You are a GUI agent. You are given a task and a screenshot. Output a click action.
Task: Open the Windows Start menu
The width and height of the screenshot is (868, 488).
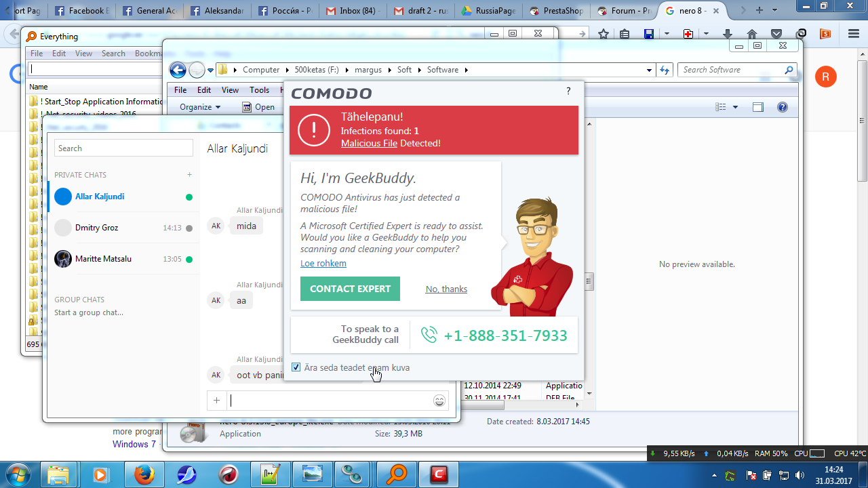coord(18,474)
